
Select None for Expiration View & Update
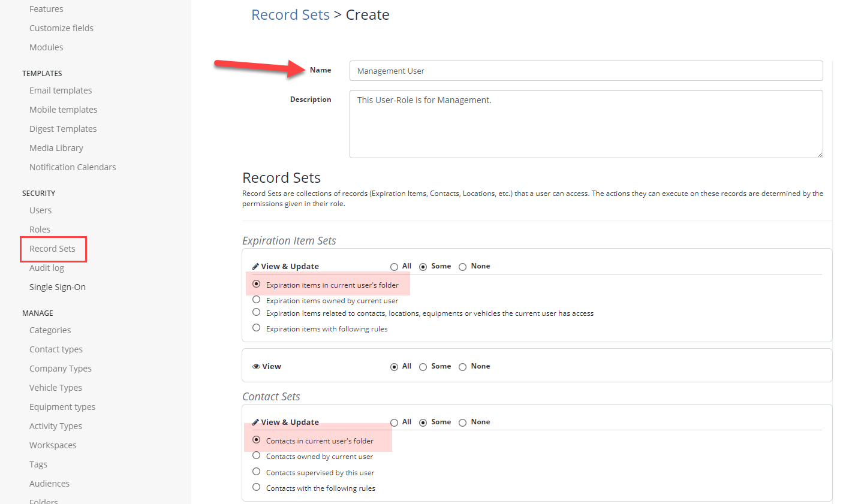462,267
